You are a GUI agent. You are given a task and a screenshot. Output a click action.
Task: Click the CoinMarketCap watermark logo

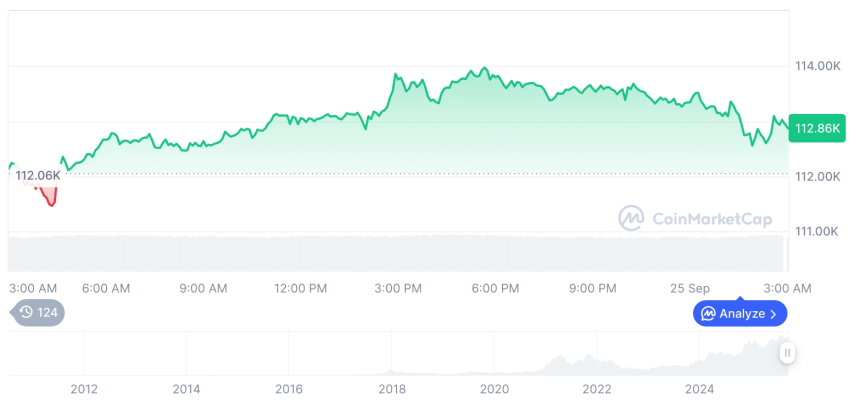click(631, 218)
